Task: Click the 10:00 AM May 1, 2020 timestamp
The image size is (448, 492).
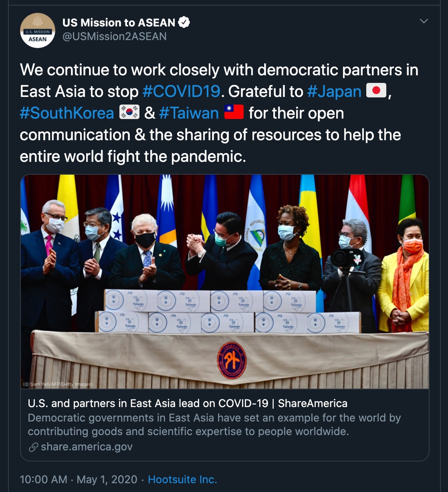Action: pyautogui.click(x=78, y=479)
